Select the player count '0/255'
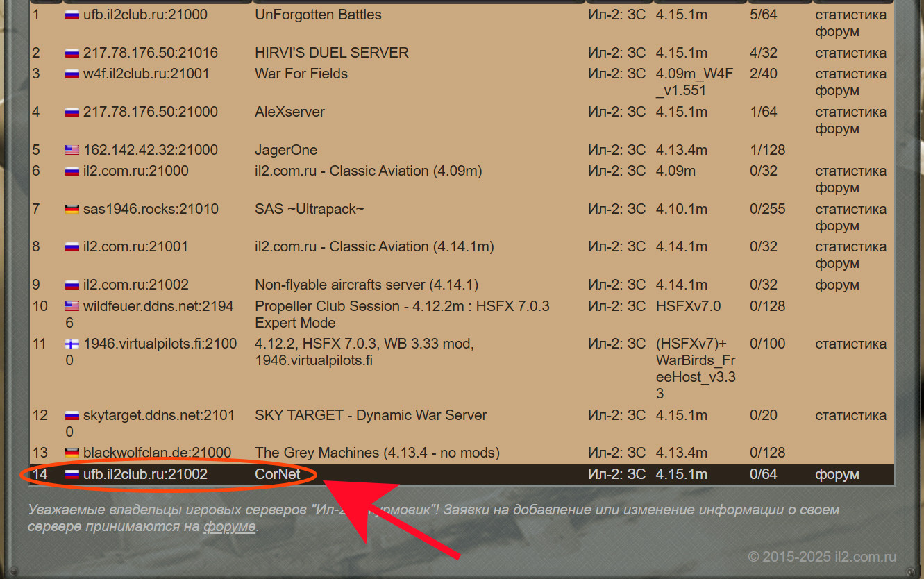 [x=768, y=209]
